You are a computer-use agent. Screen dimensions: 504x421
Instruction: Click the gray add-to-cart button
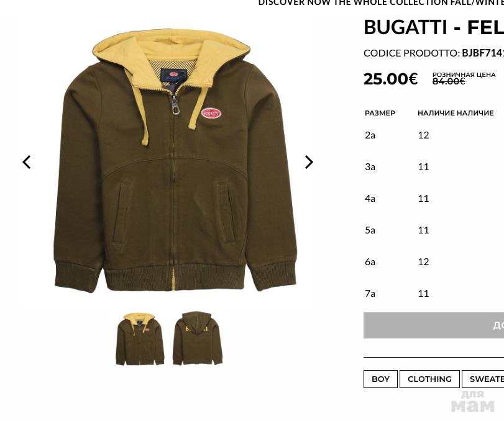pos(434,325)
